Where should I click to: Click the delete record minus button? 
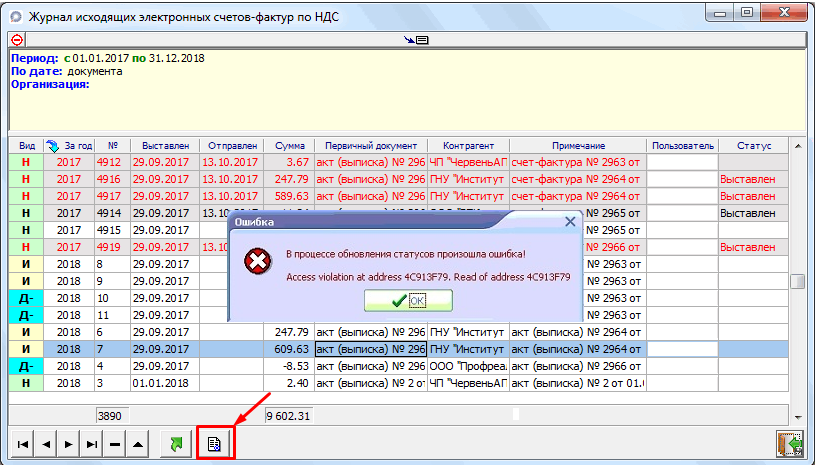coord(116,443)
